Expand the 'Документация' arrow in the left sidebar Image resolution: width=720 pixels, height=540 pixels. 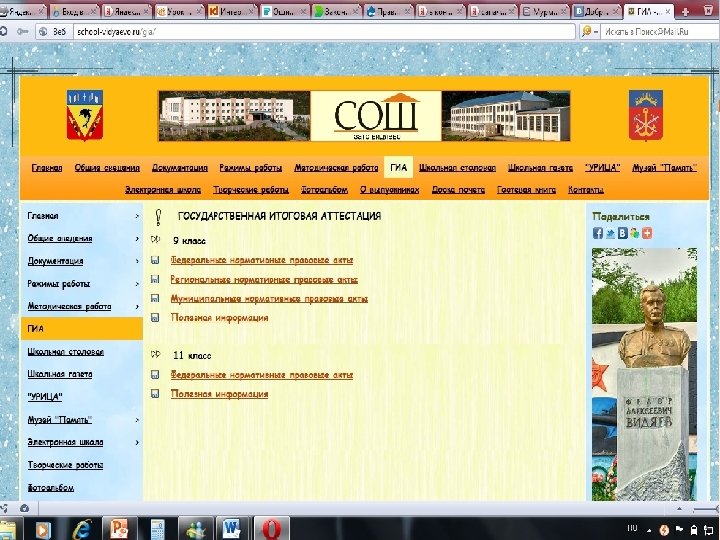[x=137, y=261]
